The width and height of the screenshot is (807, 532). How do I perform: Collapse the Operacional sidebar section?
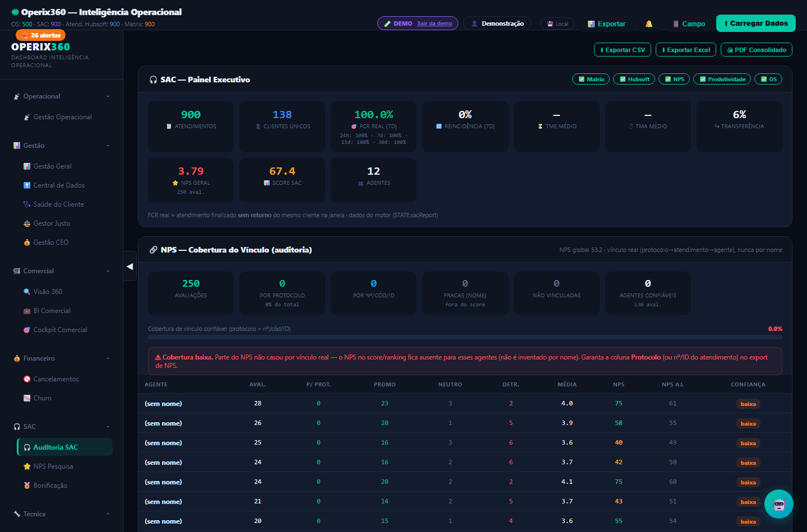(62, 96)
